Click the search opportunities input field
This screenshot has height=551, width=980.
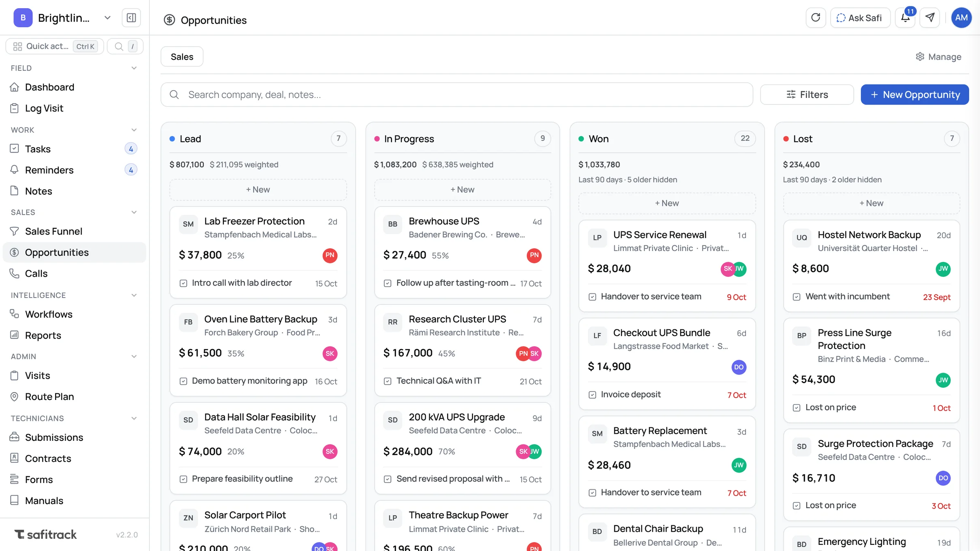(457, 95)
